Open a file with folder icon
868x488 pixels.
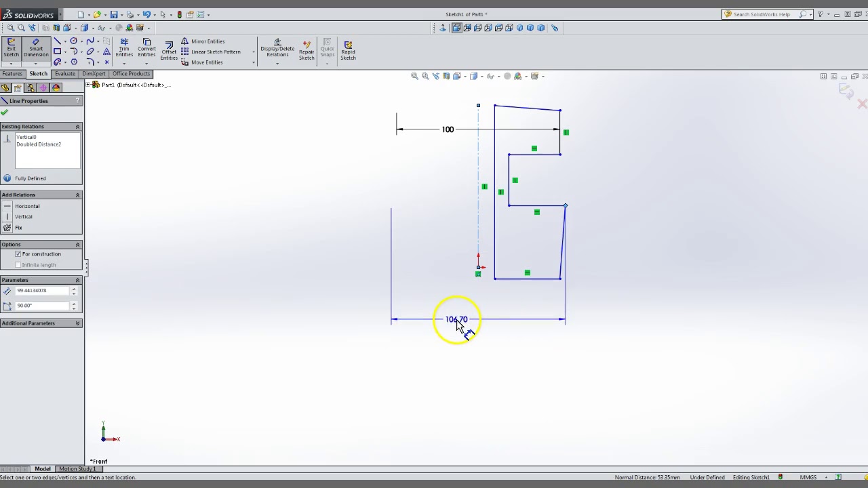(x=97, y=14)
